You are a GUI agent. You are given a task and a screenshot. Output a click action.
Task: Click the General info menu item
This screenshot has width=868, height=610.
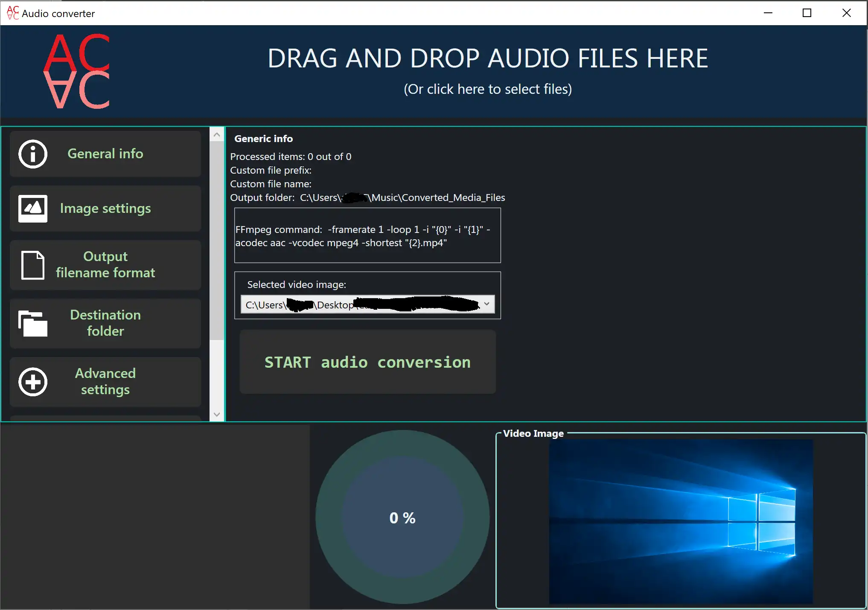[106, 153]
